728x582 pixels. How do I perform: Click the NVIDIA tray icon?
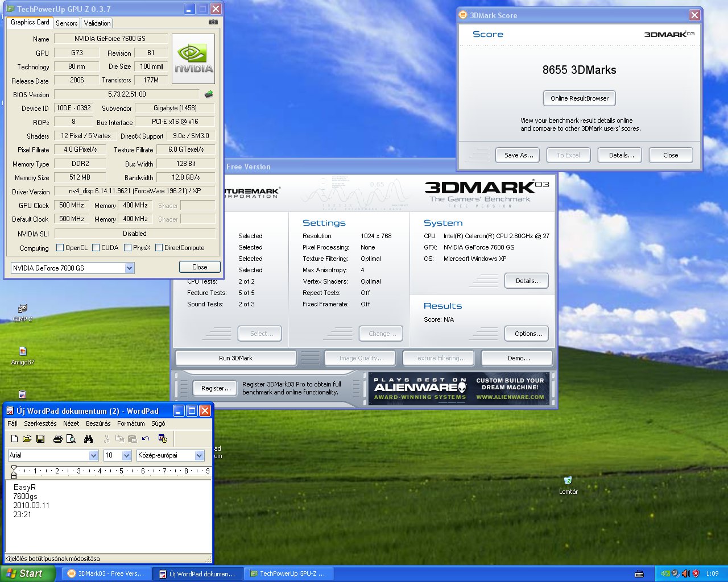(665, 573)
